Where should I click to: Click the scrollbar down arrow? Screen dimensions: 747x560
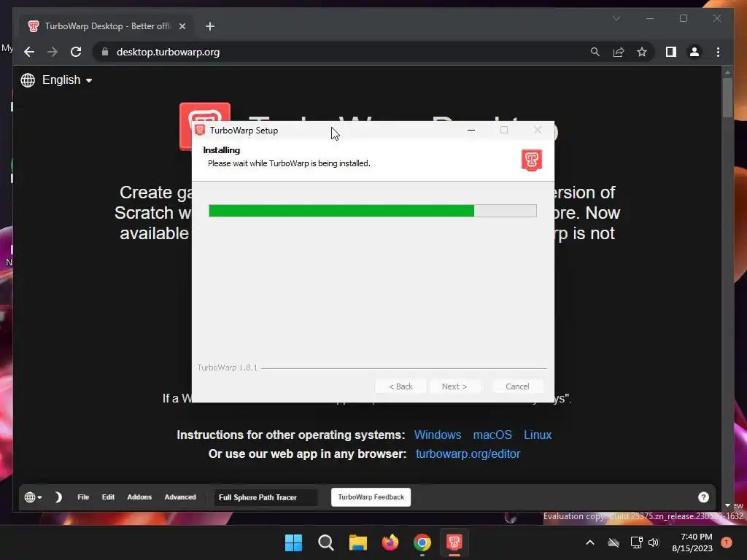727,505
